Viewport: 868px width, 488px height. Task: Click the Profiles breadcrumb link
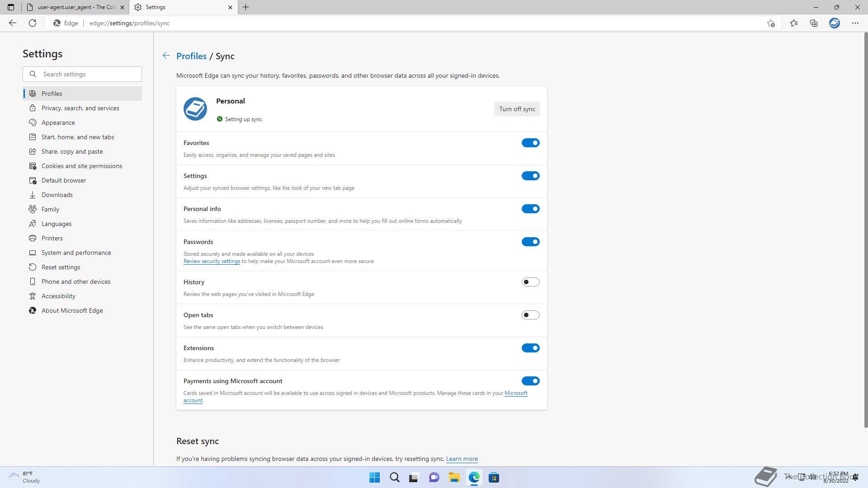191,56
